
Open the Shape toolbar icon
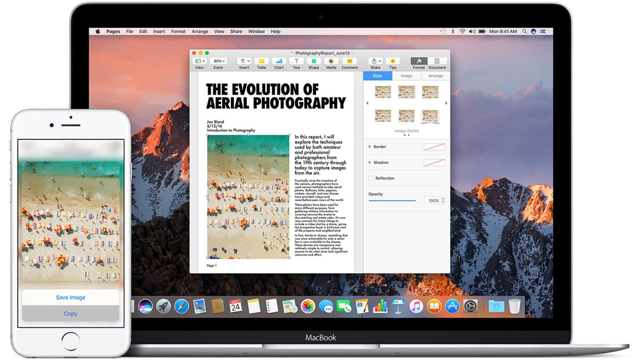(314, 61)
